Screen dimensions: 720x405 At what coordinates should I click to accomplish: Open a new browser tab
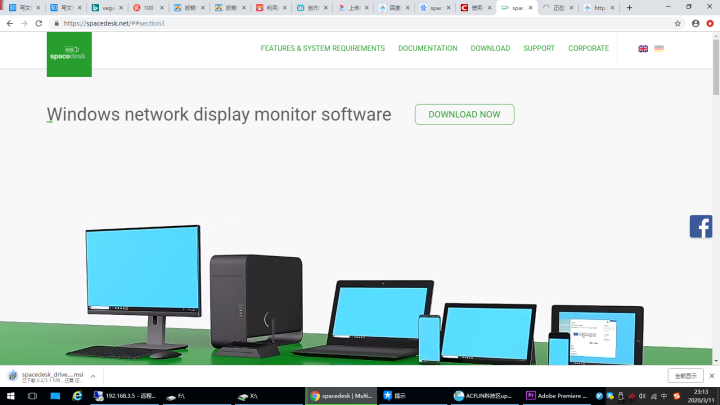[629, 8]
